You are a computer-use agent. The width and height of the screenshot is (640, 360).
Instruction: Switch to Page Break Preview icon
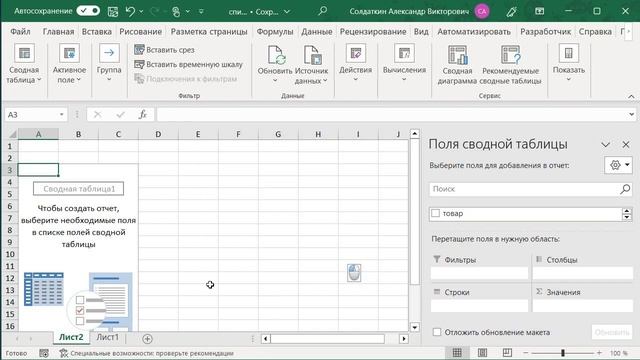507,353
